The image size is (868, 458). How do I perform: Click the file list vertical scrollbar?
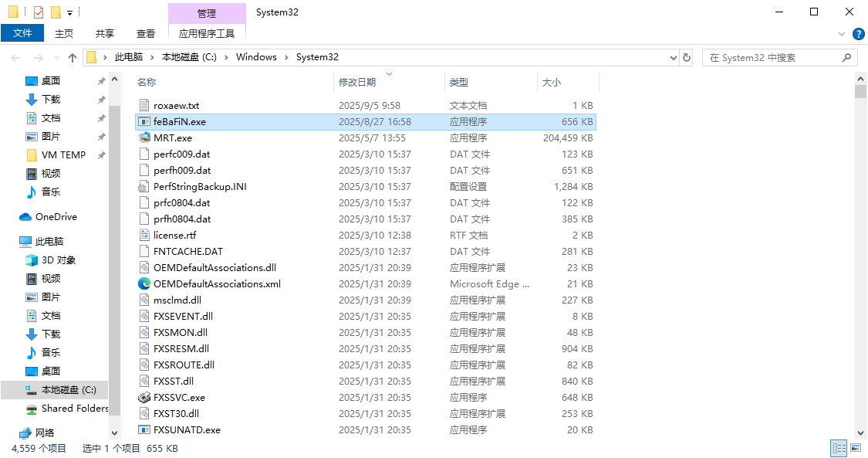pos(861,232)
